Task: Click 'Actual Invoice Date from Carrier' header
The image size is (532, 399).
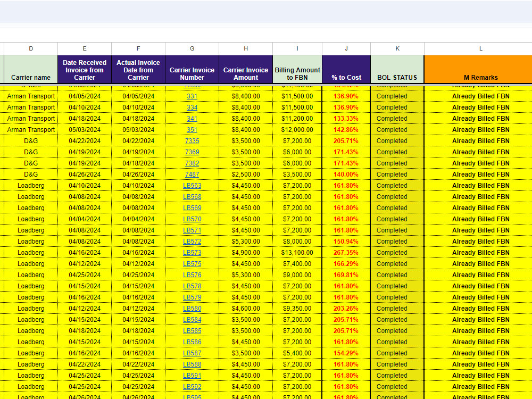Action: tap(138, 69)
